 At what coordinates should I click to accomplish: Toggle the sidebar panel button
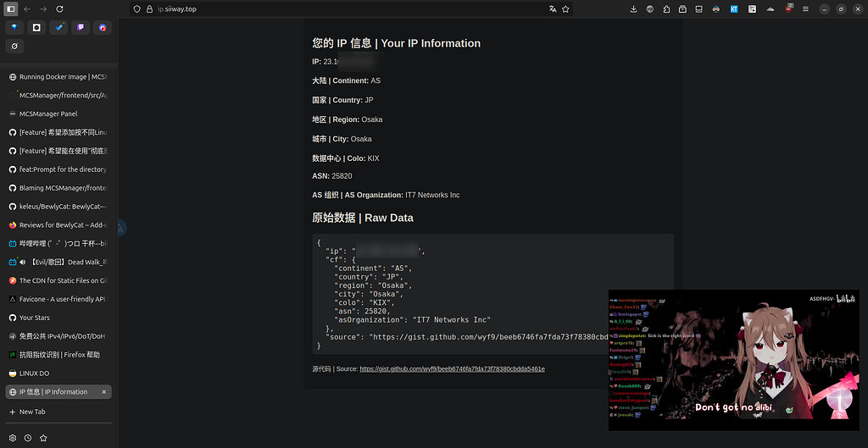click(11, 8)
